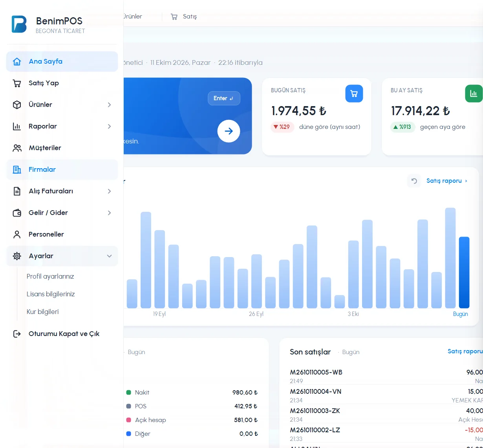483x448 pixels.
Task: Click the Müşteriler people icon
Action: [x=17, y=148]
